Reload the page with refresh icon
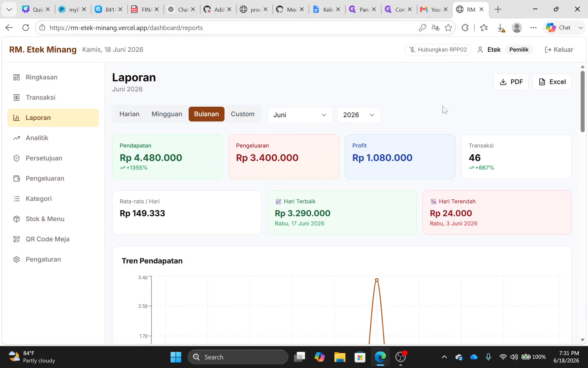The image size is (588, 368). [x=26, y=28]
